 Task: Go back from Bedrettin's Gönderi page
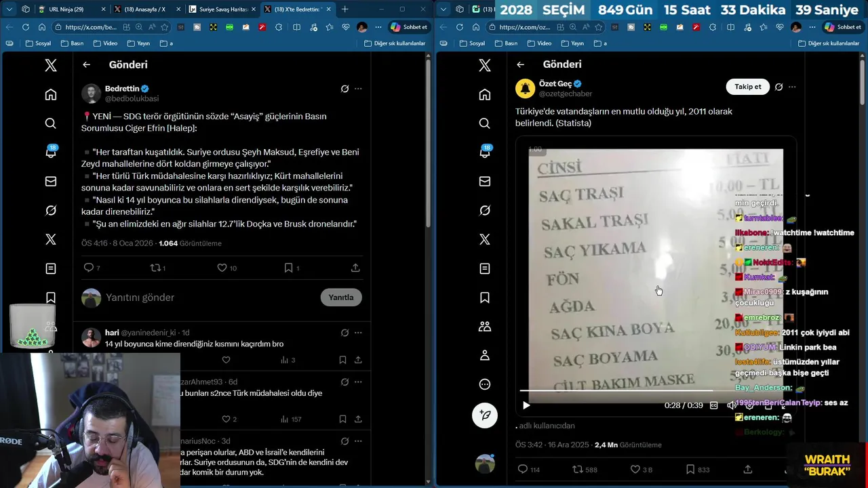[x=87, y=64]
